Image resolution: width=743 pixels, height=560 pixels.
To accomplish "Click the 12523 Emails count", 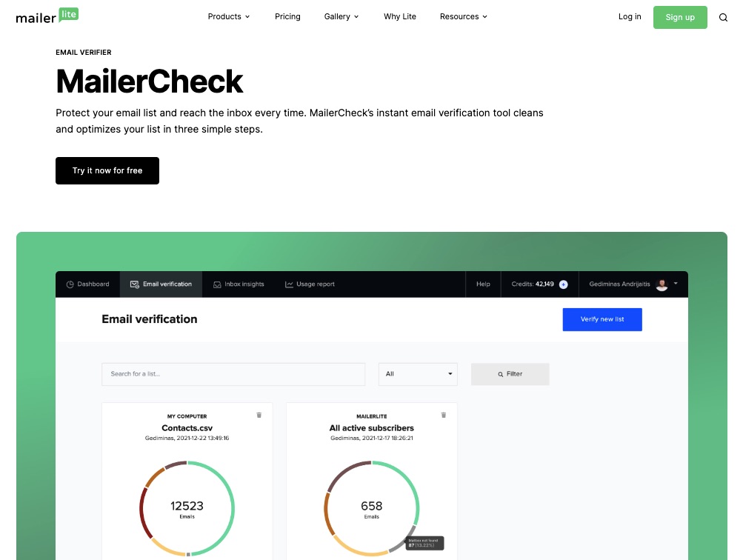I will (187, 510).
